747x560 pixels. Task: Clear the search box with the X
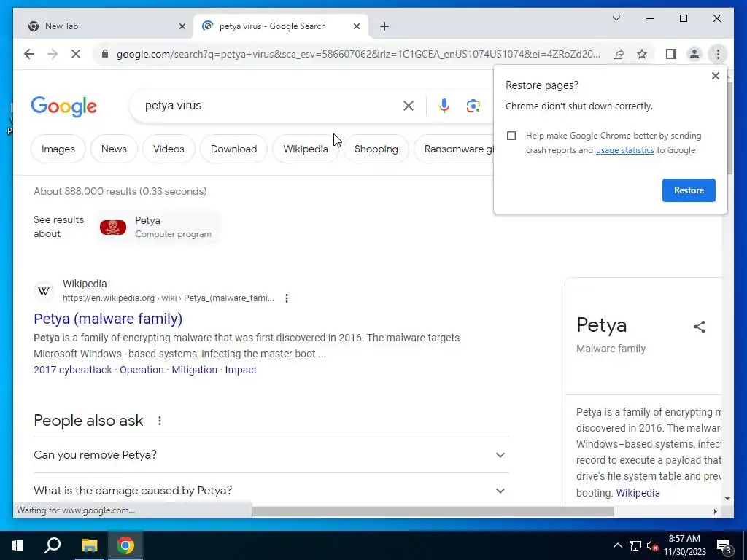[x=409, y=106]
